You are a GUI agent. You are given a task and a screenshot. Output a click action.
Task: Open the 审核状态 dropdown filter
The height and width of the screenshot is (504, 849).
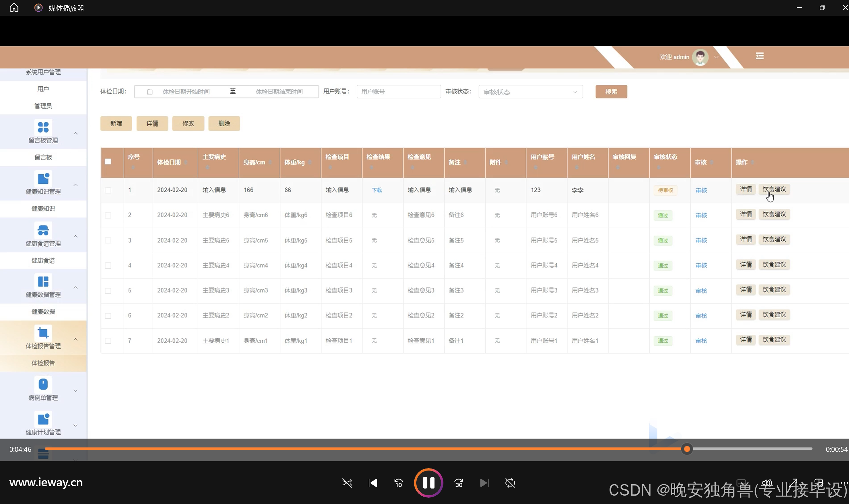coord(530,92)
